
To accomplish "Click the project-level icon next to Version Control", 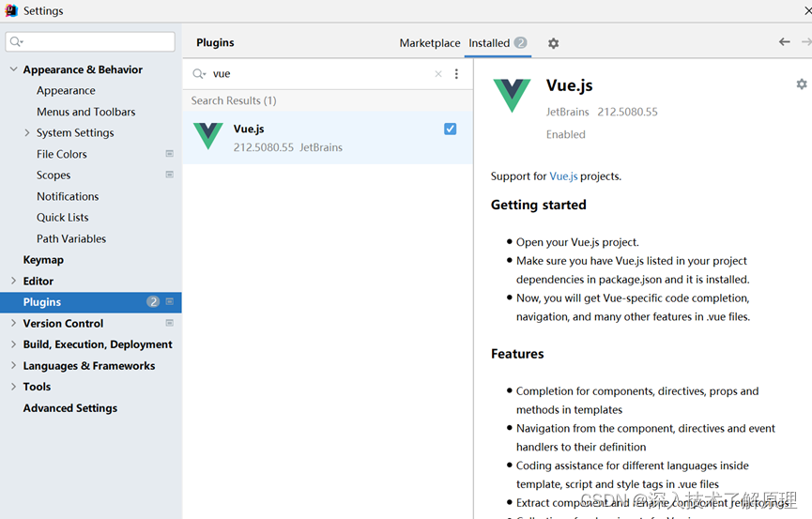I will [x=169, y=323].
